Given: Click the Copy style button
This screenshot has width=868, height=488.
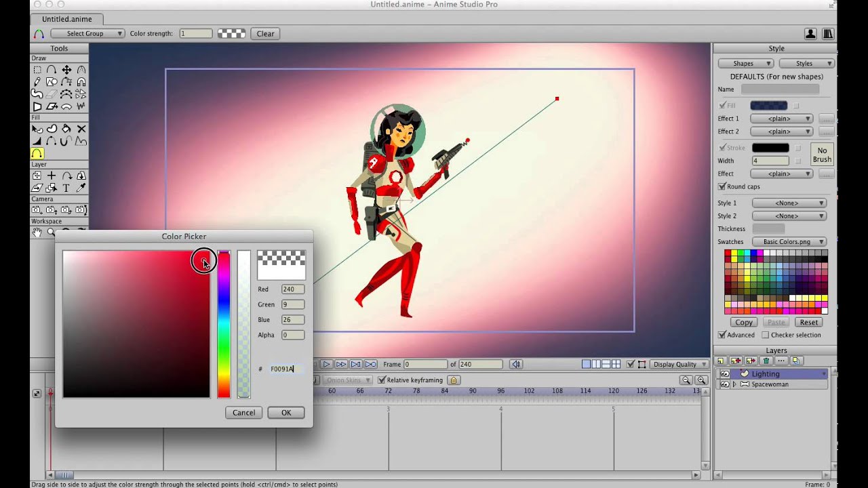Looking at the screenshot, I should point(744,323).
